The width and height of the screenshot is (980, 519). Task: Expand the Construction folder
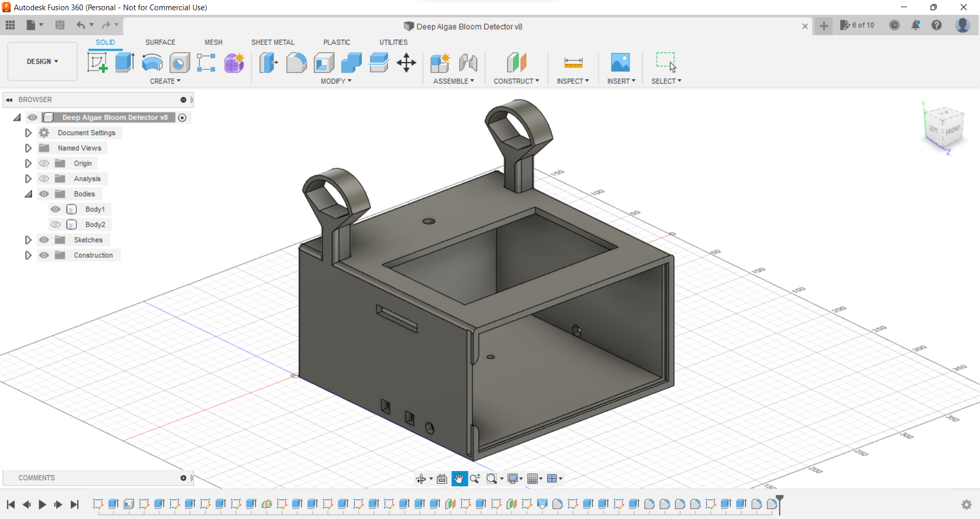point(29,255)
